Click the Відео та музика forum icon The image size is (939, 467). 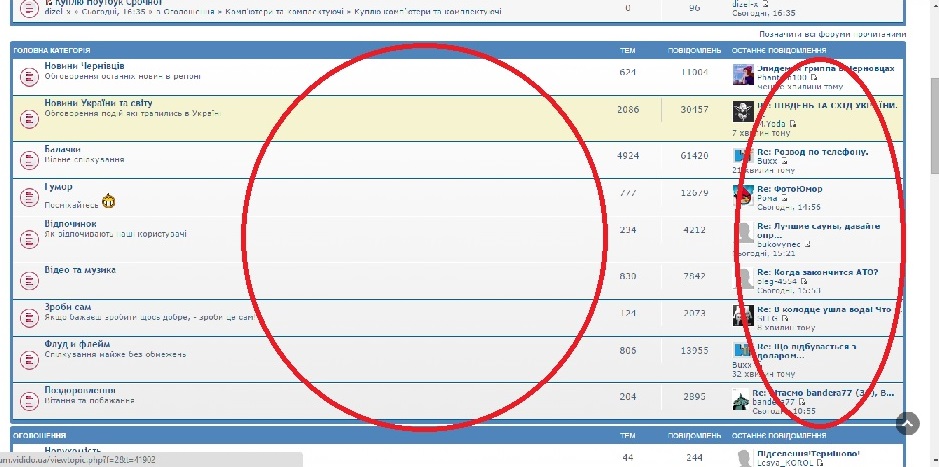tap(29, 278)
